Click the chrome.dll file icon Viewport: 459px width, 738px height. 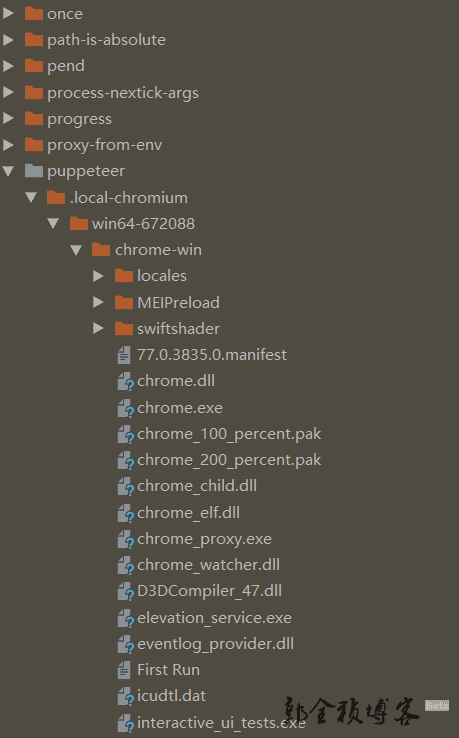point(125,381)
